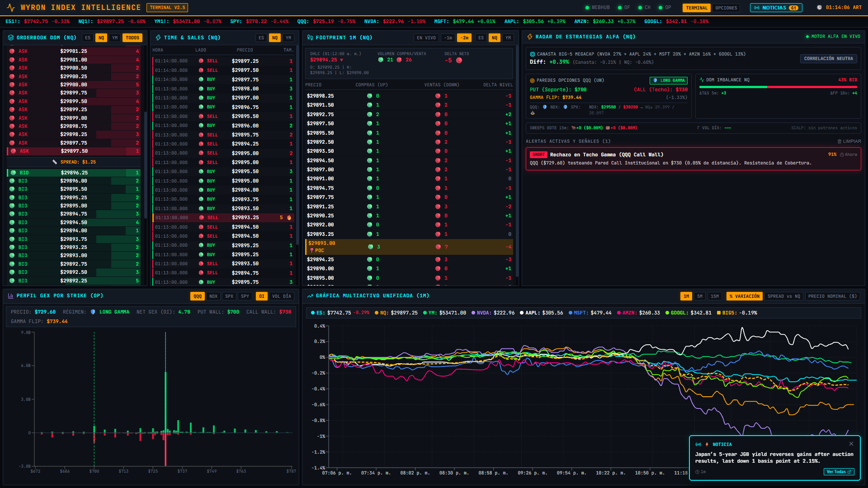Click the Time & Sales lightning icon
The width and height of the screenshot is (868, 488).
158,38
